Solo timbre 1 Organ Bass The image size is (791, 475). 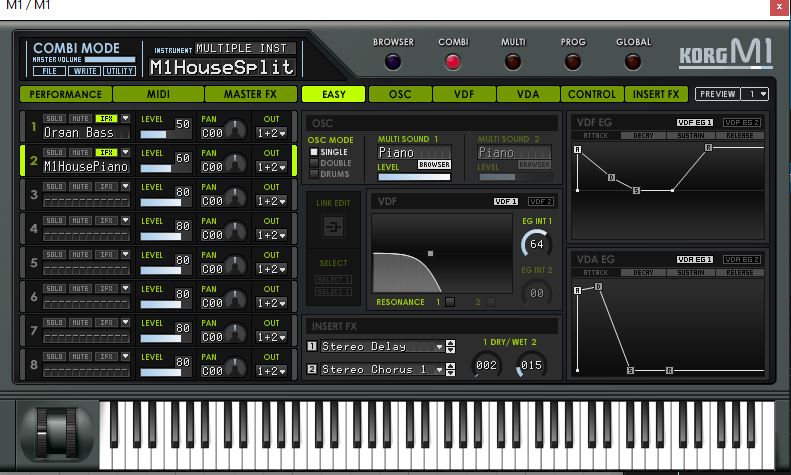tap(54, 118)
